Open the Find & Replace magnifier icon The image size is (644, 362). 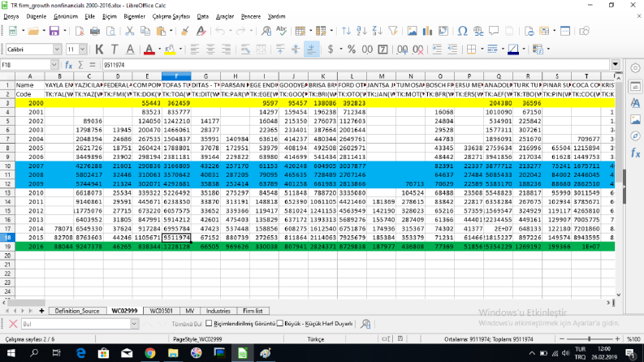tap(266, 31)
